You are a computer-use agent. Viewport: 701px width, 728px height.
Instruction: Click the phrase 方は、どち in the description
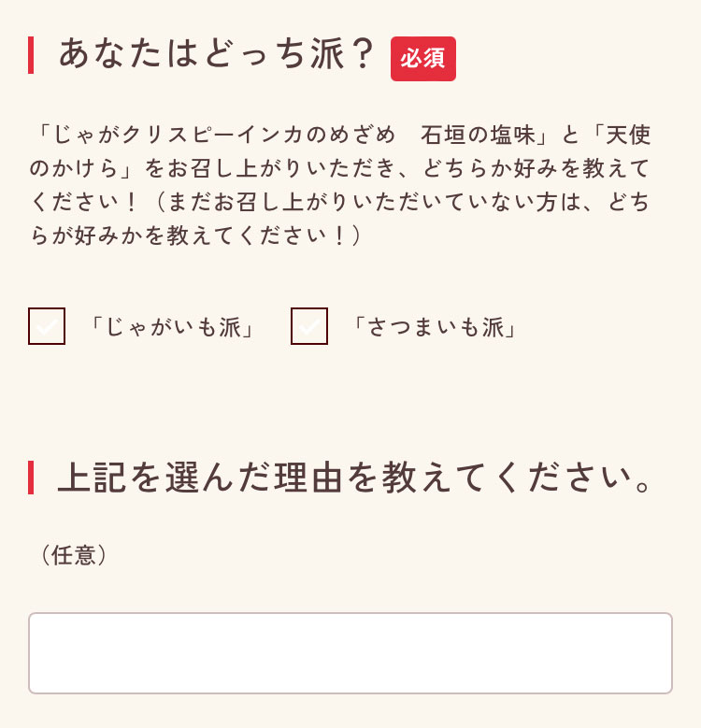(x=598, y=202)
